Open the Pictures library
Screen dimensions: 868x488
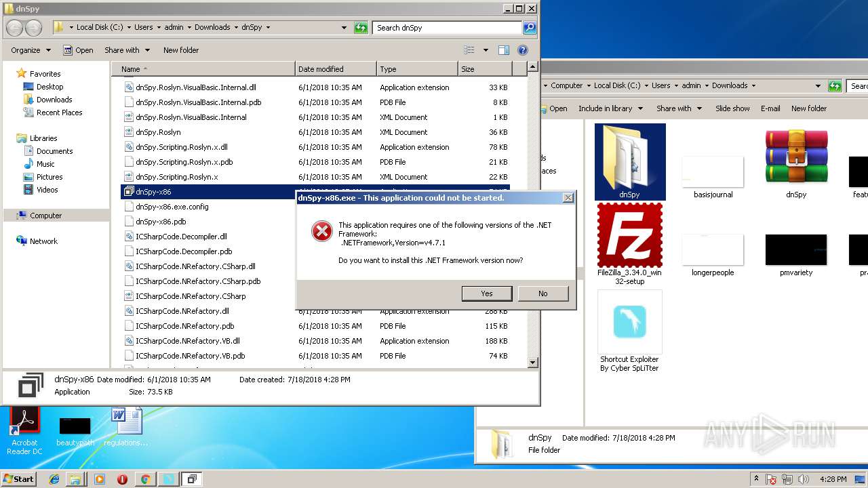[50, 177]
